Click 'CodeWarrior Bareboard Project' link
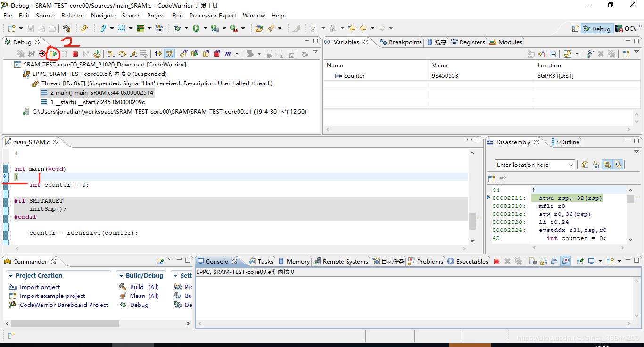Screen dimensions: 644x347 64,305
